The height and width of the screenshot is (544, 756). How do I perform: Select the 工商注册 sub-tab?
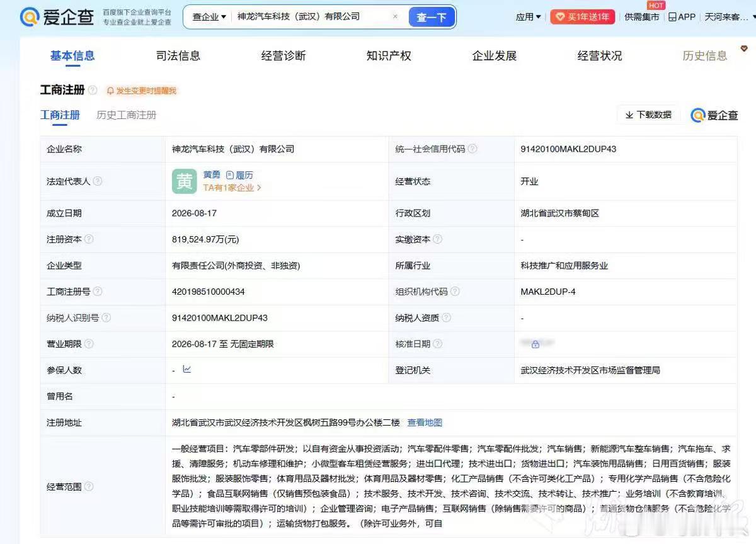tap(60, 115)
